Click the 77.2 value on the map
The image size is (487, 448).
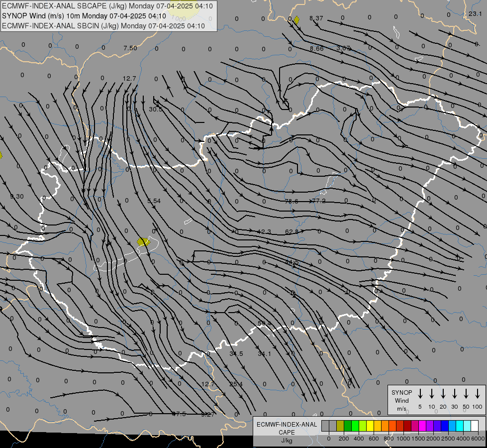[x=319, y=201]
